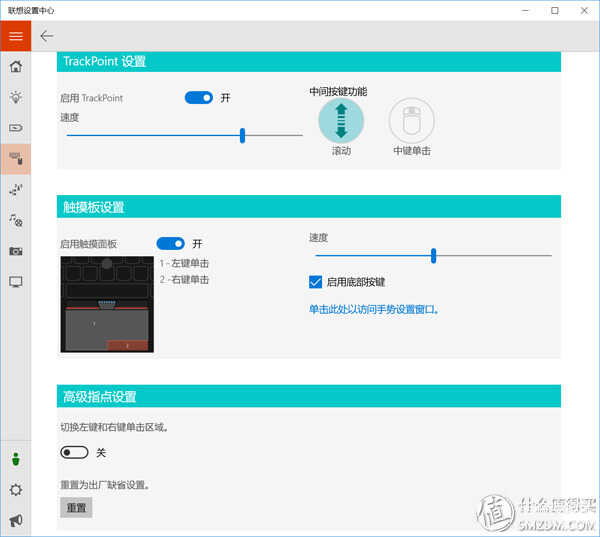
Task: Open the light bulb sidebar icon
Action: click(16, 97)
